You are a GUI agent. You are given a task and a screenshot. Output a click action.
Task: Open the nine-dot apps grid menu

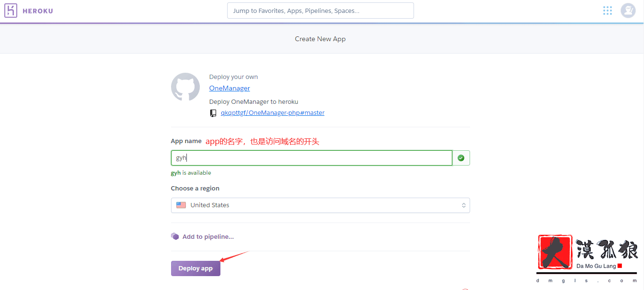pyautogui.click(x=608, y=11)
